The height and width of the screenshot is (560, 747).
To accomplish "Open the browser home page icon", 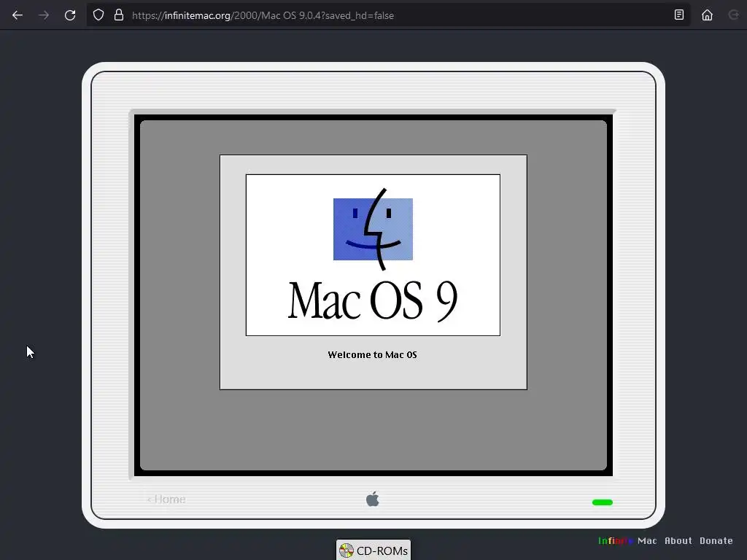I will coord(707,15).
